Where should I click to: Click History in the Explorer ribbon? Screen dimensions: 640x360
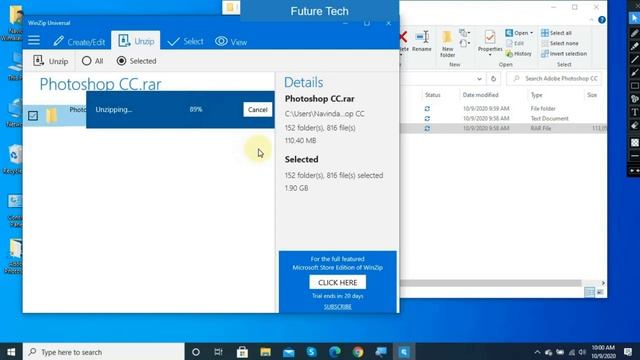point(519,53)
